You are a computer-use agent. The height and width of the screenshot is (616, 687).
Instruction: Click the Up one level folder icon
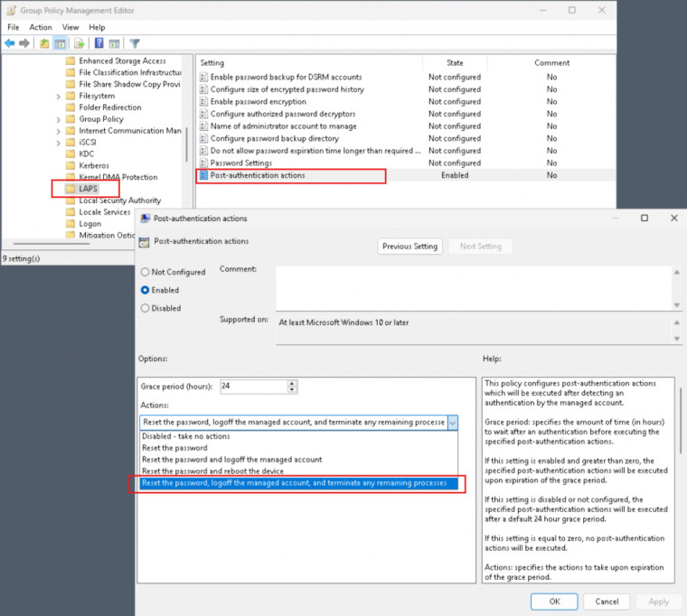click(44, 43)
